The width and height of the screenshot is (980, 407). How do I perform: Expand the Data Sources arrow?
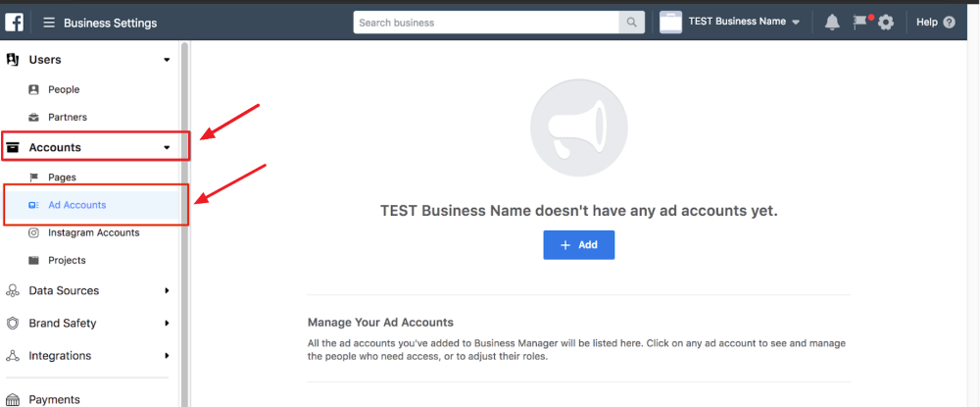[x=167, y=290]
